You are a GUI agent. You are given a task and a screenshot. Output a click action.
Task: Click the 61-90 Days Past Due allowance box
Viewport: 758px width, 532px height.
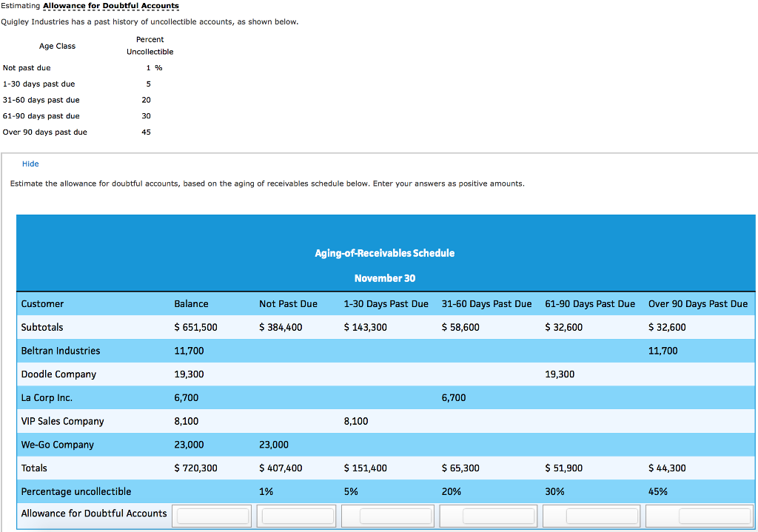(x=591, y=516)
